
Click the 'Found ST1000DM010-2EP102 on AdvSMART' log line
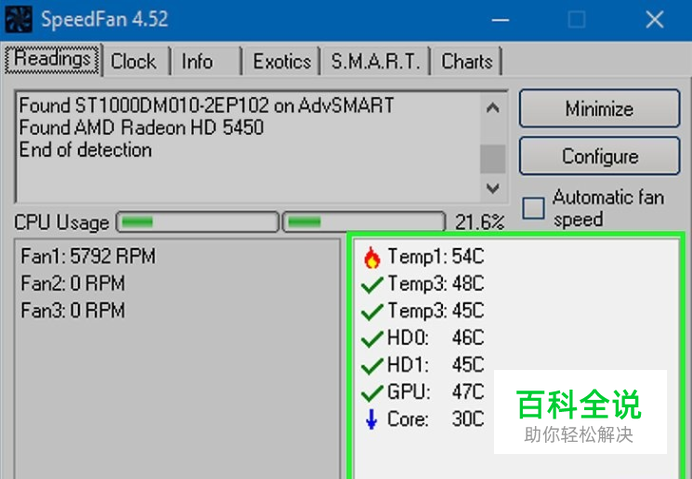[207, 106]
